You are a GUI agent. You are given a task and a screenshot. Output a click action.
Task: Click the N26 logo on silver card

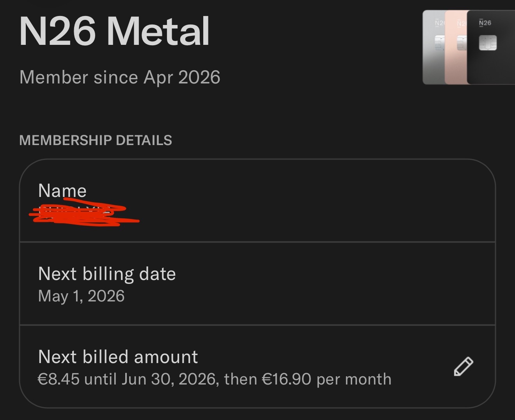(440, 23)
